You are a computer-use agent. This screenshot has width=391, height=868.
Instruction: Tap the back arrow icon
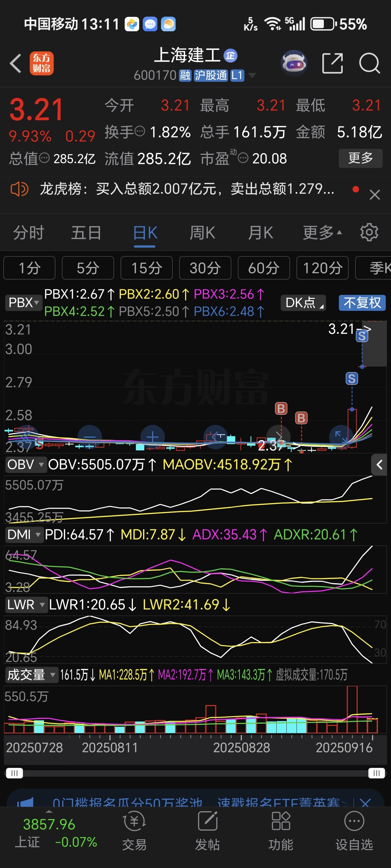coord(16,63)
